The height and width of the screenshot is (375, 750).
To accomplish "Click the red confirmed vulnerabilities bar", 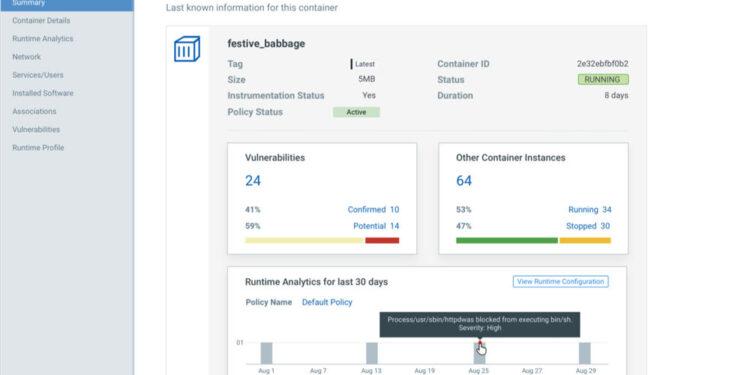I will (x=382, y=241).
